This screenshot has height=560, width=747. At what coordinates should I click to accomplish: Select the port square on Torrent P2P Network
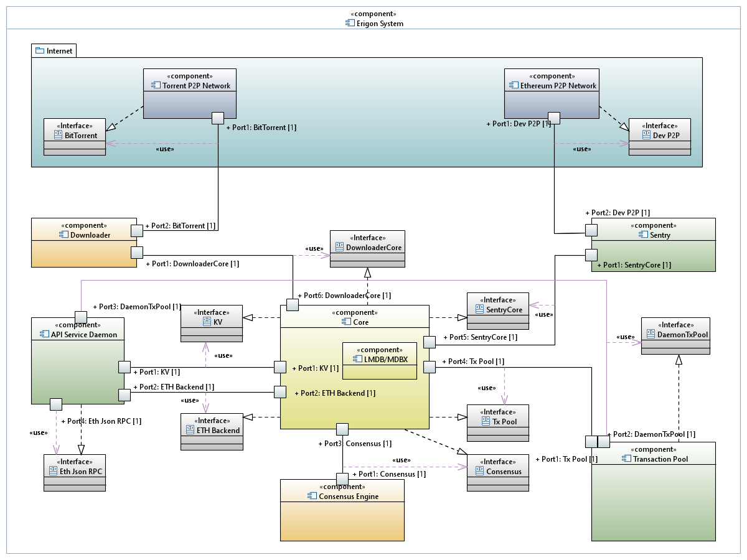click(x=218, y=118)
